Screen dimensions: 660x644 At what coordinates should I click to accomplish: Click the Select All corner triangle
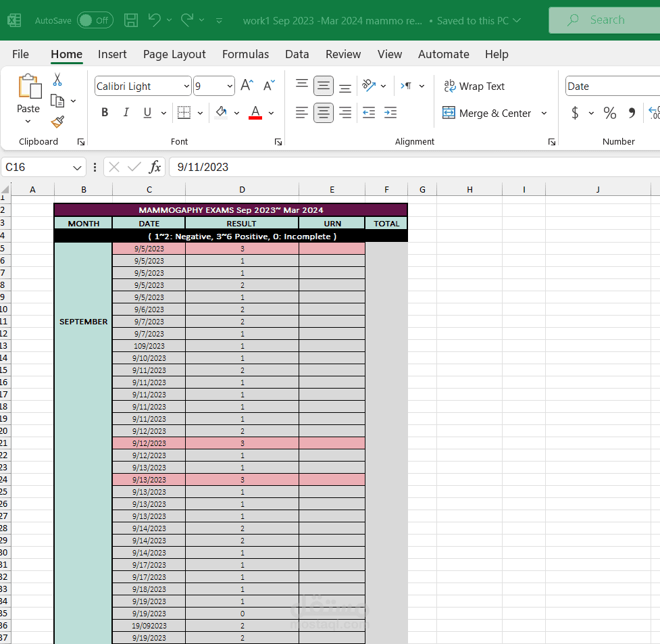coord(5,189)
